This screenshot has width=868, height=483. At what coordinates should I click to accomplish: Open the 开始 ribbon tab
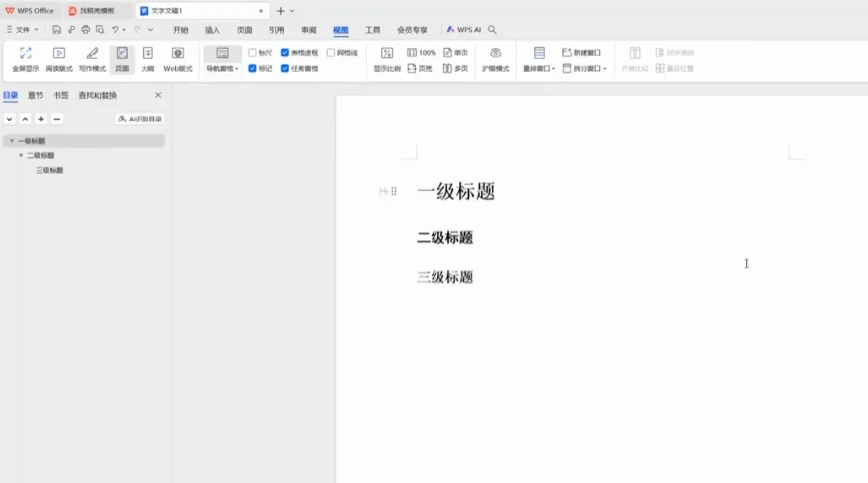(181, 30)
